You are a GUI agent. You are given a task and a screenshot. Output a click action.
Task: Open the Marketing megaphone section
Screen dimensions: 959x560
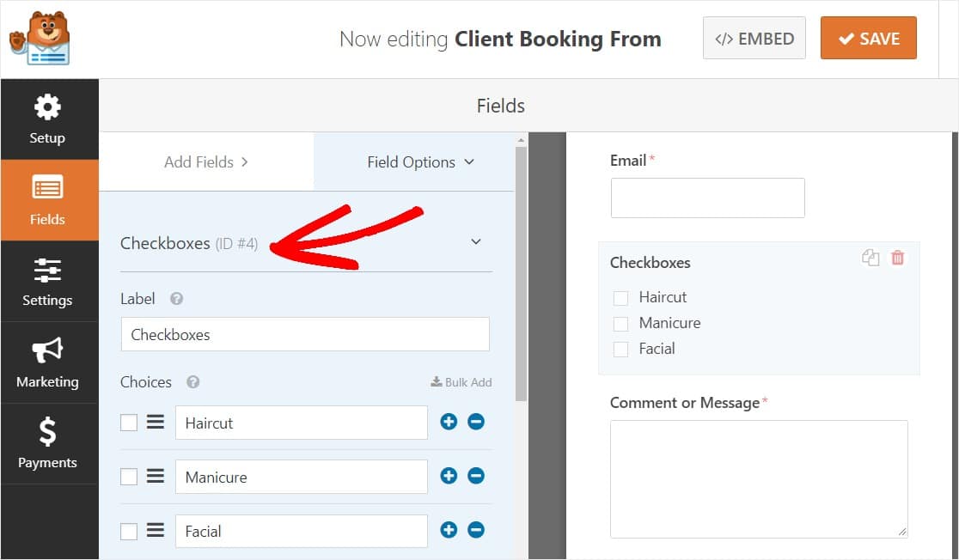[48, 362]
